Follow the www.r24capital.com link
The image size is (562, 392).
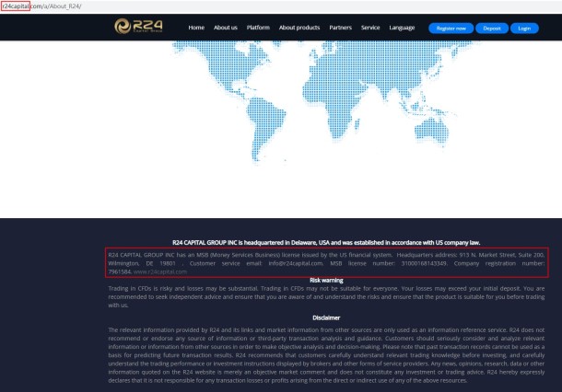pyautogui.click(x=160, y=271)
